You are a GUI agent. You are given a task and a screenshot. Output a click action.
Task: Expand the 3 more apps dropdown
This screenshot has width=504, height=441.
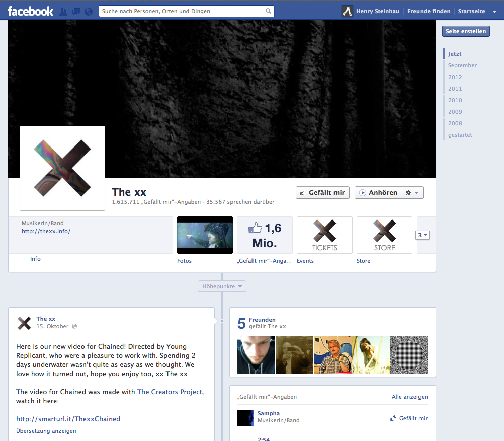423,235
